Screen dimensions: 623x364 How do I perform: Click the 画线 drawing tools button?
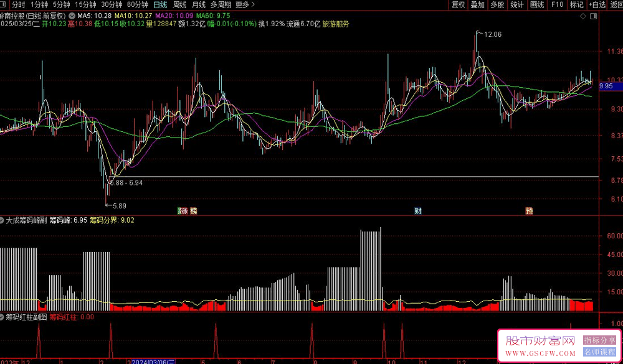(537, 4)
